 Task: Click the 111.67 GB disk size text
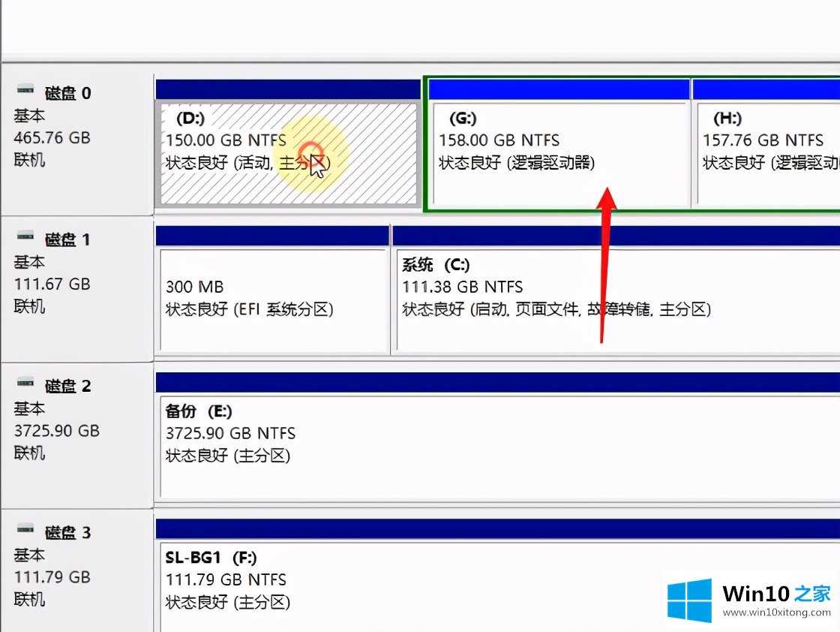[x=52, y=284]
